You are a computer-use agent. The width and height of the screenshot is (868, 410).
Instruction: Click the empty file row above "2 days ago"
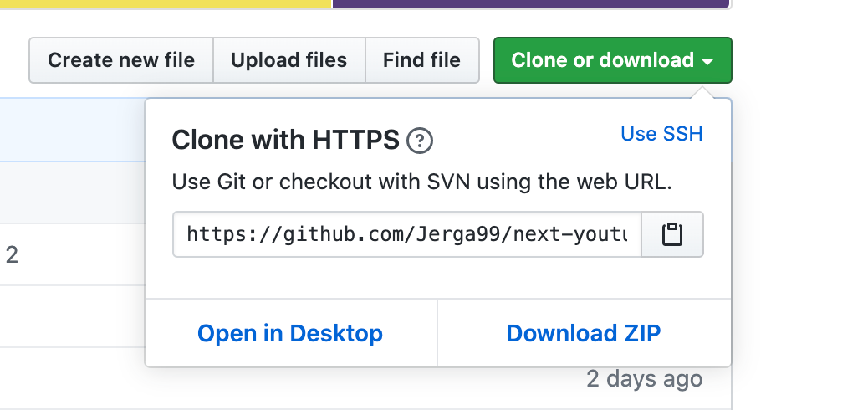pyautogui.click(x=71, y=316)
